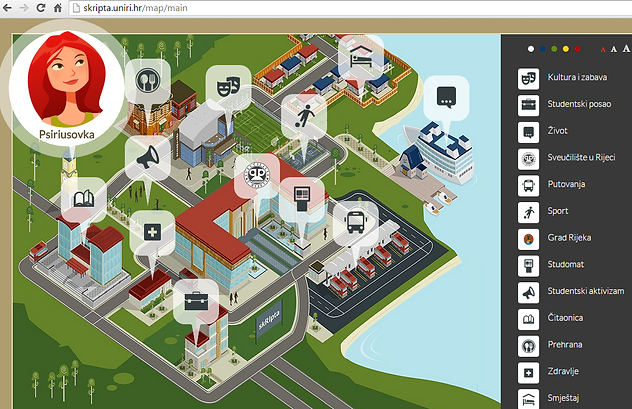This screenshot has height=409, width=632.
Task: Click the Studentski aktivizam megaphone icon
Action: pyautogui.click(x=528, y=293)
